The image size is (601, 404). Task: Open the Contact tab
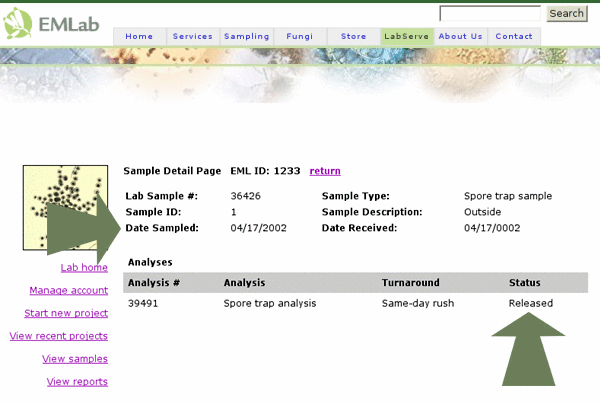(514, 36)
